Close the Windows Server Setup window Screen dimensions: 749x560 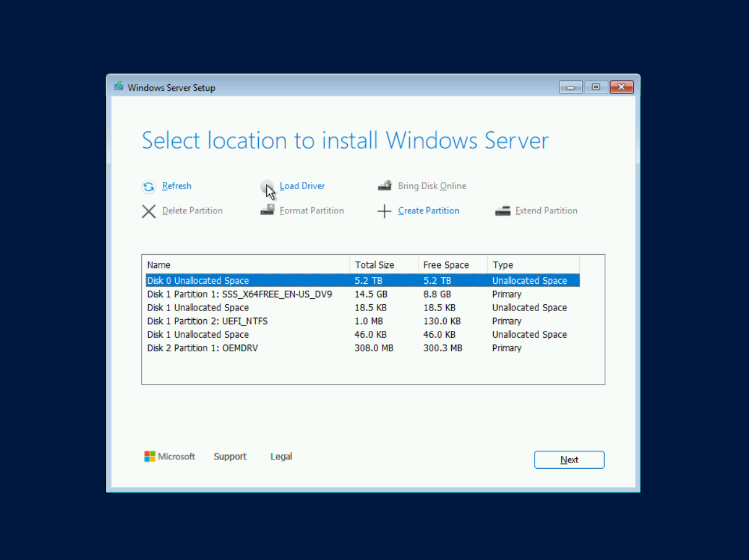coord(622,87)
